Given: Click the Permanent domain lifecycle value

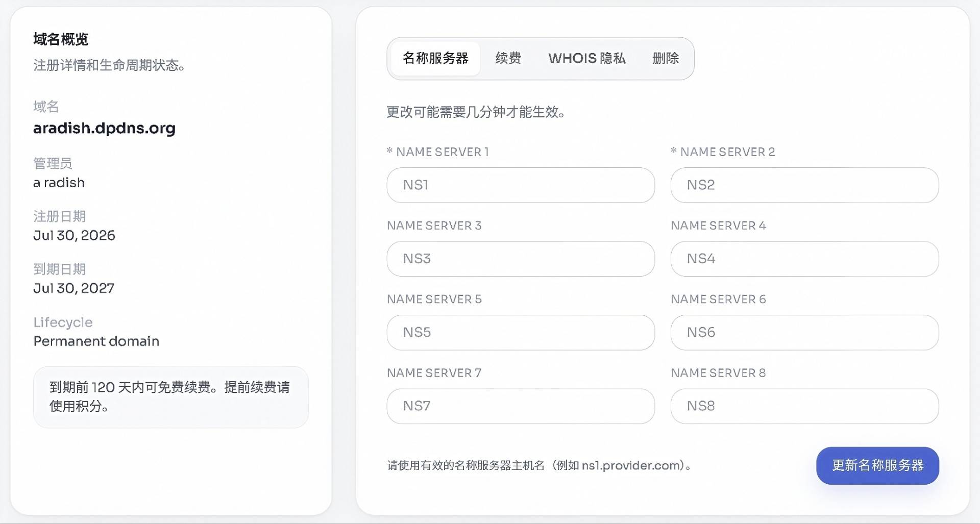Looking at the screenshot, I should tap(96, 341).
